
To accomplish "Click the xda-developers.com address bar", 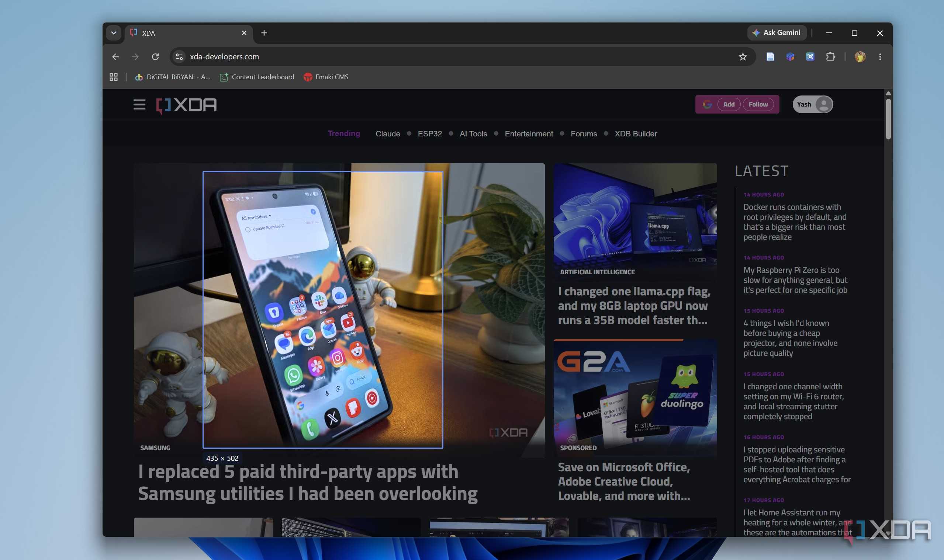I will [x=463, y=57].
